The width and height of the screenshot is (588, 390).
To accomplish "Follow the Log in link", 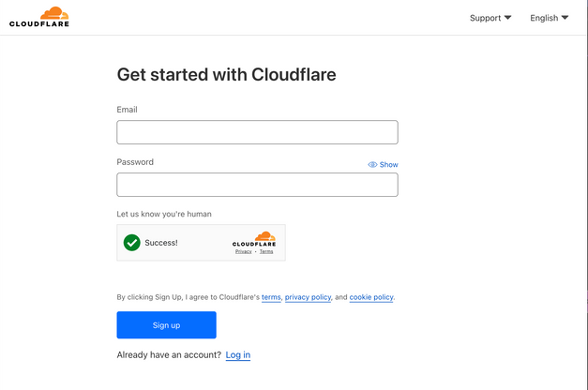I will pos(238,355).
